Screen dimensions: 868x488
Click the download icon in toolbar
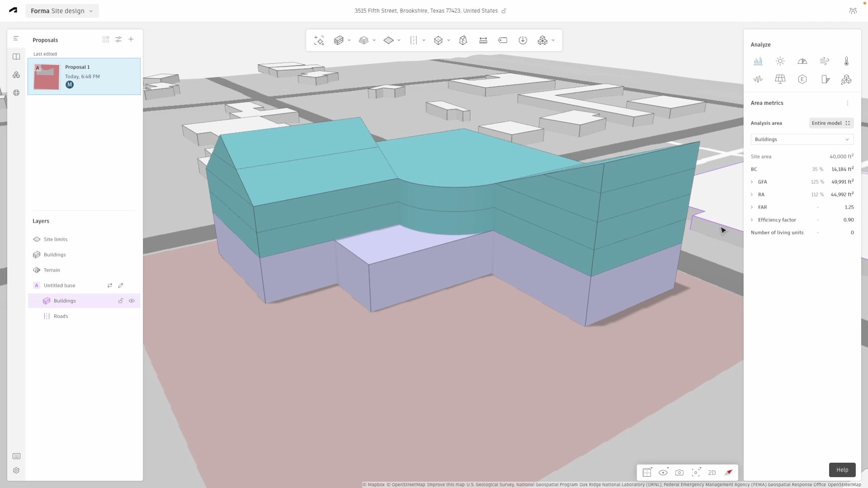(x=523, y=40)
